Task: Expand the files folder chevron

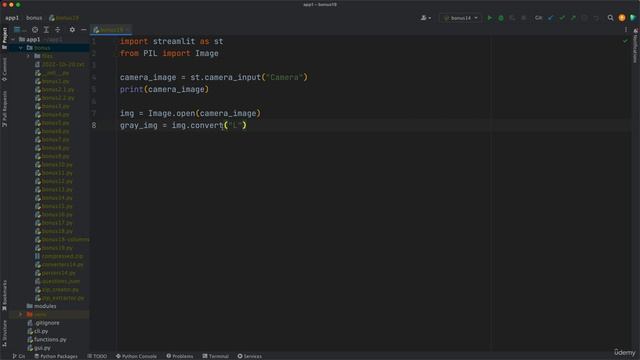Action: 29,56
